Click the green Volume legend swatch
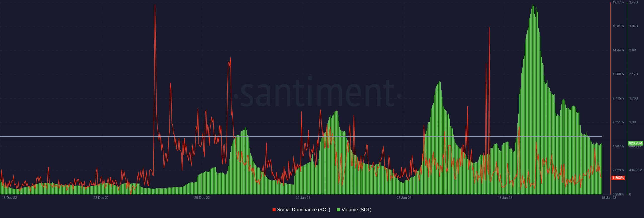Image resolution: width=644 pixels, height=218 pixels. [338, 210]
